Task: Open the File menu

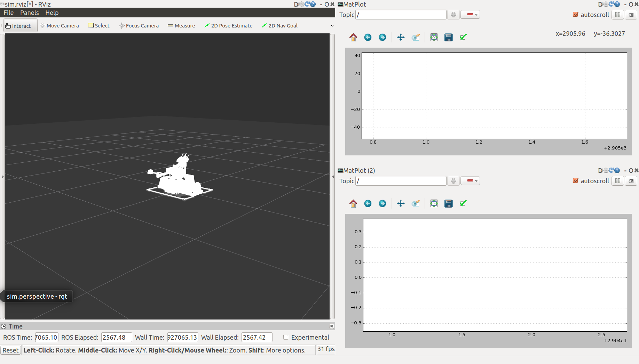Action: [x=8, y=13]
